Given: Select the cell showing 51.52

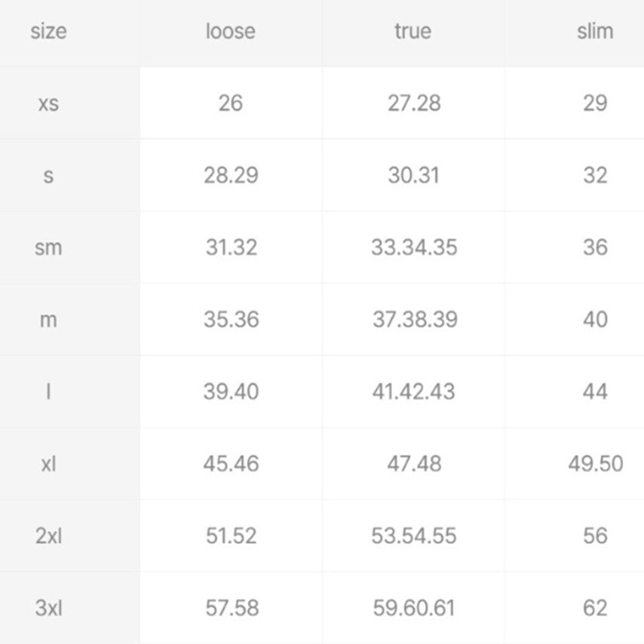Looking at the screenshot, I should (x=232, y=536).
